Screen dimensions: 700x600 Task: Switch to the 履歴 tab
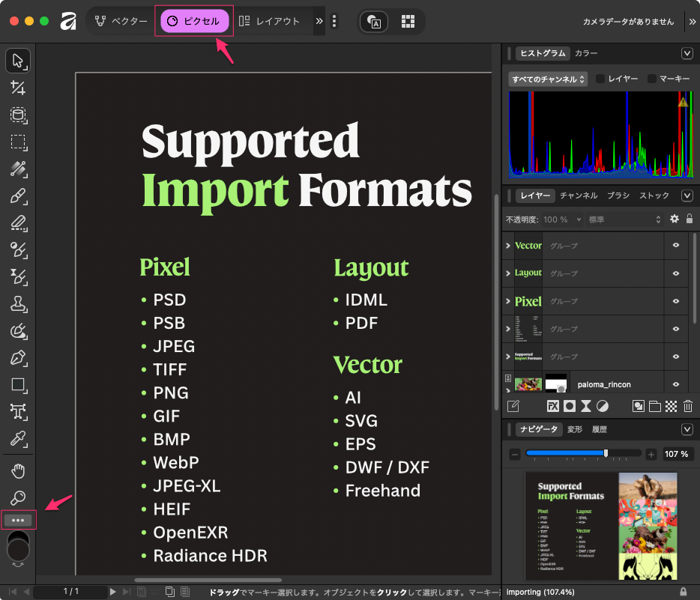tap(600, 429)
